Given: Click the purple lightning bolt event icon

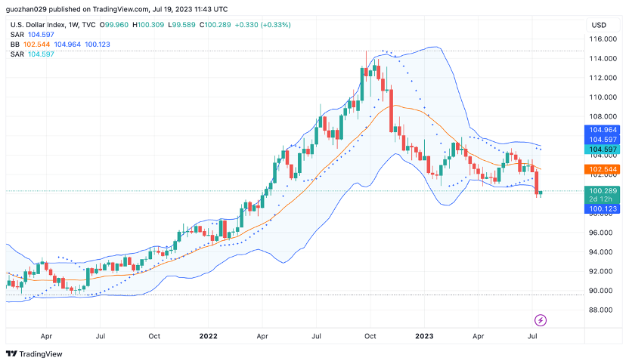Looking at the screenshot, I should tap(541, 320).
